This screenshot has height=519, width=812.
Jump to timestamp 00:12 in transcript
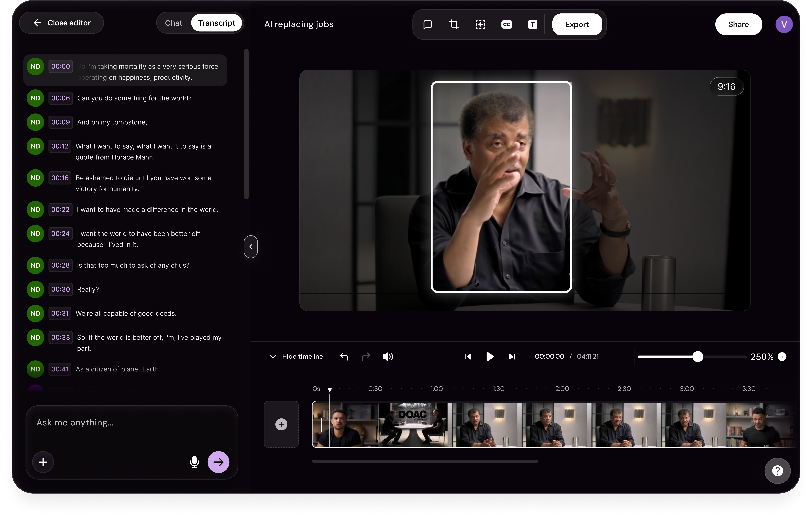point(60,146)
